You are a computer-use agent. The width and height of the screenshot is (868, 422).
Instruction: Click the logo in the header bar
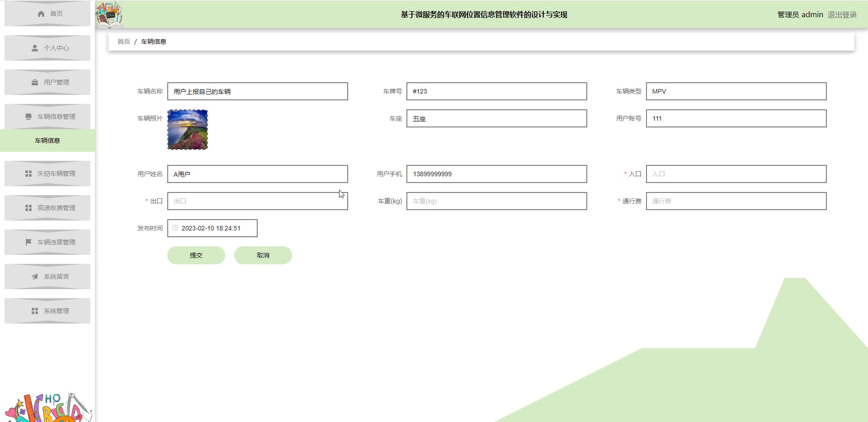point(109,14)
